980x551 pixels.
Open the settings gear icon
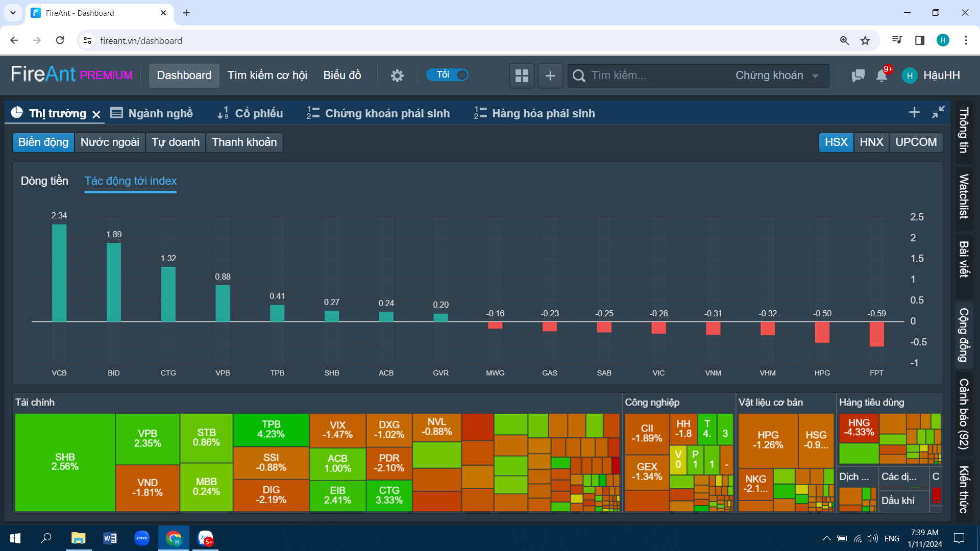pyautogui.click(x=397, y=76)
